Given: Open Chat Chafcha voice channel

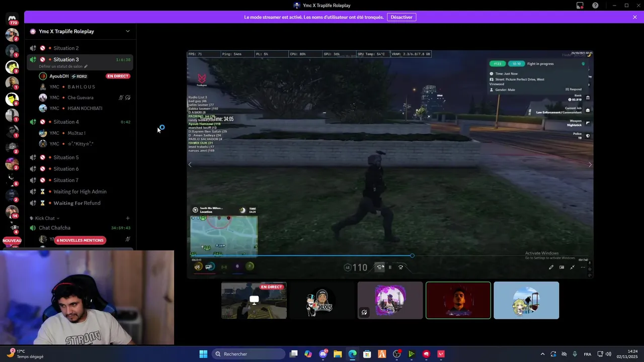Looking at the screenshot, I should pyautogui.click(x=80, y=228).
